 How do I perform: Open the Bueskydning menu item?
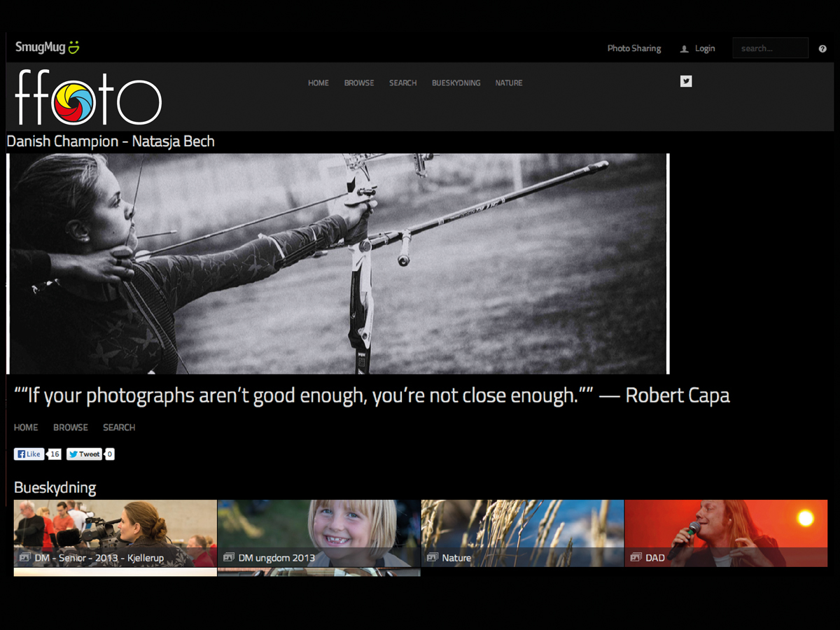(x=456, y=83)
